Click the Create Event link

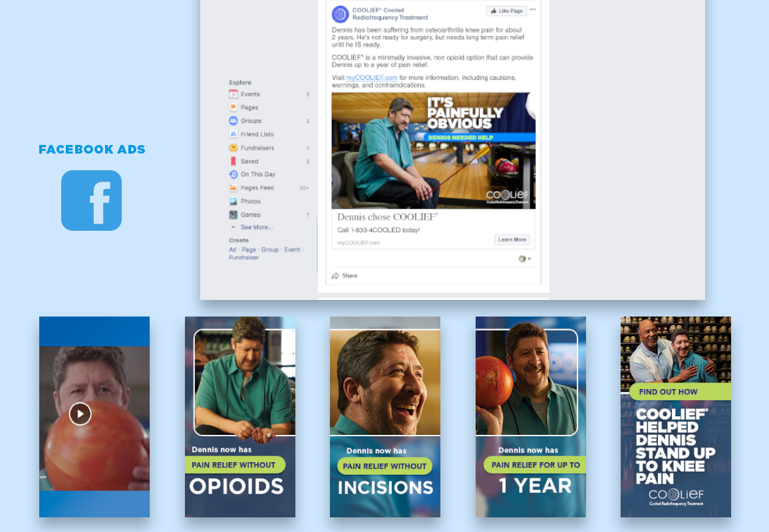(292, 249)
